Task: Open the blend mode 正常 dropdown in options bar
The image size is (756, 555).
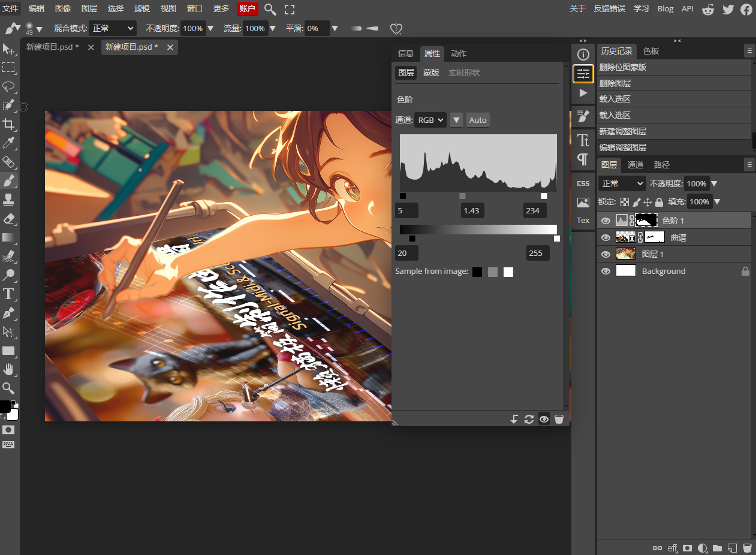Action: click(113, 28)
